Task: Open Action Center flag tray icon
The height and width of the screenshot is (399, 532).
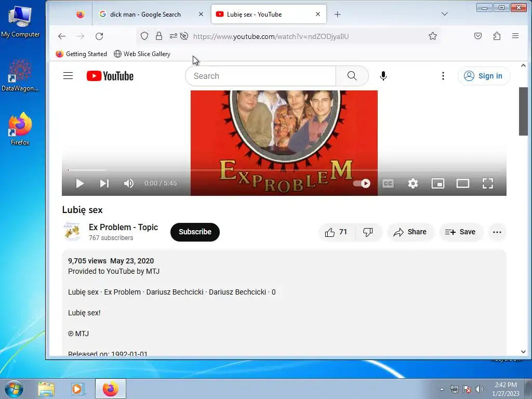Action: pyautogui.click(x=467, y=389)
